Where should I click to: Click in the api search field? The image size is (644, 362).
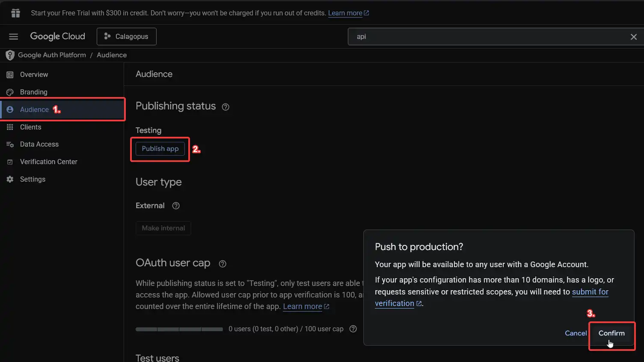point(488,37)
